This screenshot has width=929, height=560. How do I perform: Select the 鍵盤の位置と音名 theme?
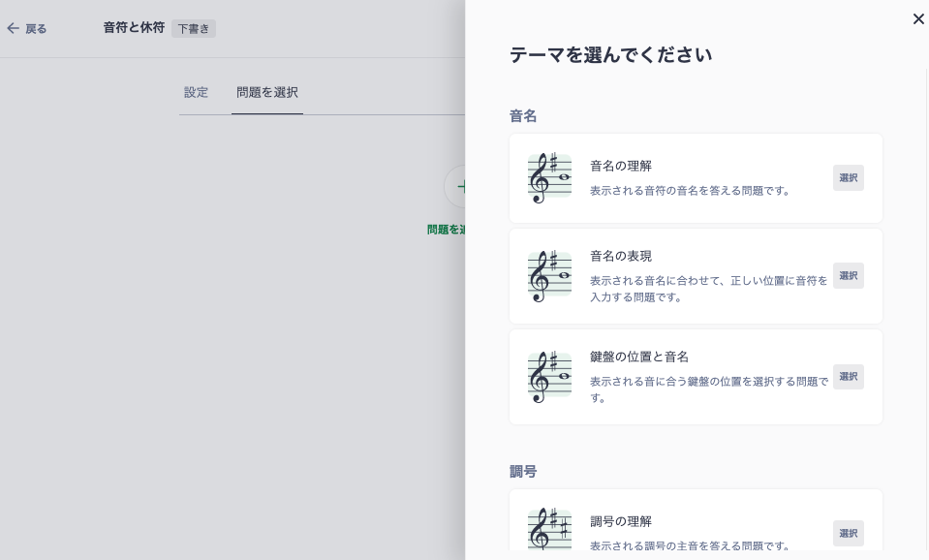848,376
